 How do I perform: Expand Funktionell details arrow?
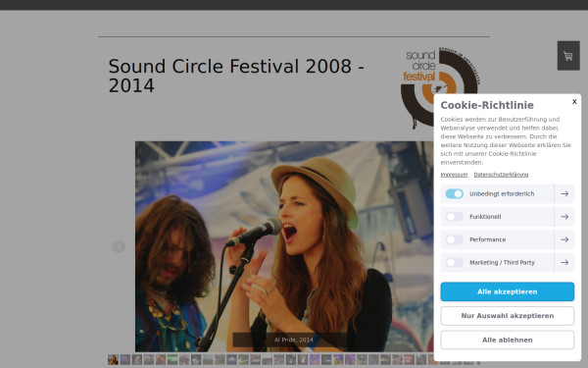564,217
